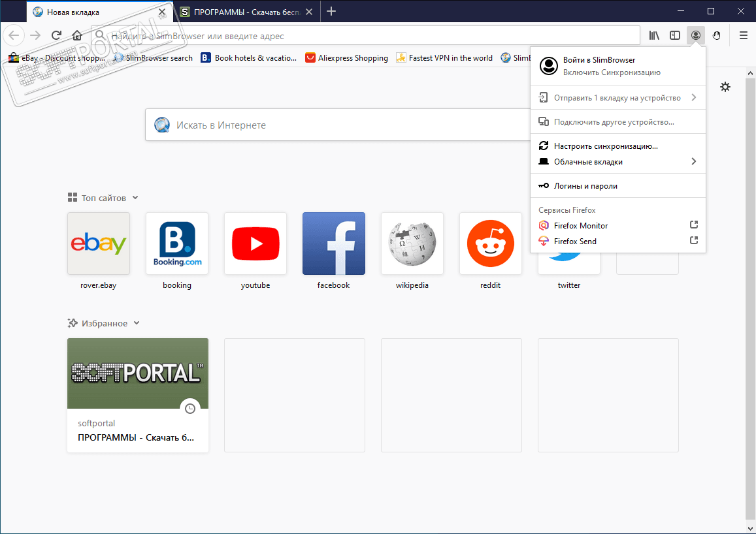This screenshot has height=534, width=756.
Task: Collapse the Избранное section
Action: [137, 323]
